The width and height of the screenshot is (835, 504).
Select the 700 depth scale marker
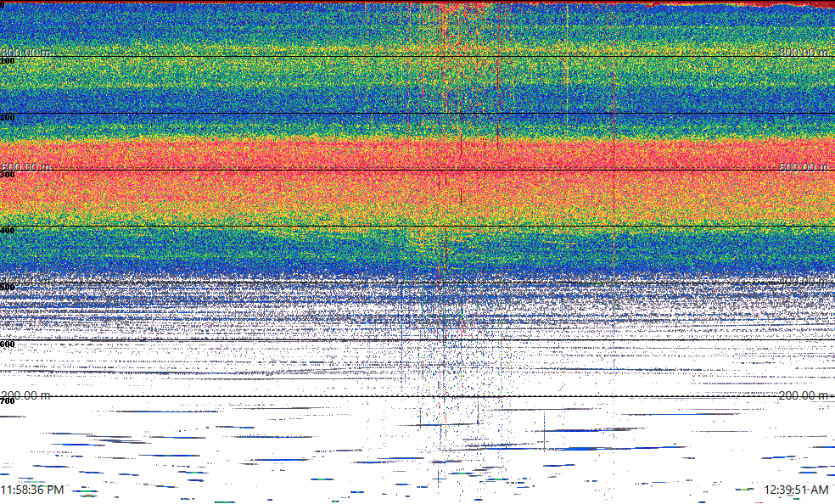(8, 401)
